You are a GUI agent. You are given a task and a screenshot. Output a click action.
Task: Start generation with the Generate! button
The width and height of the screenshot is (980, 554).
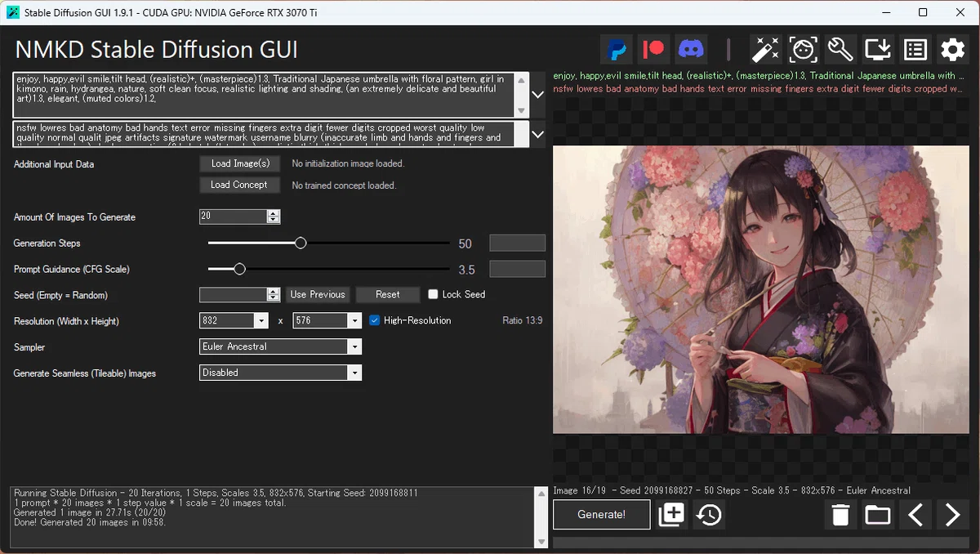(602, 515)
